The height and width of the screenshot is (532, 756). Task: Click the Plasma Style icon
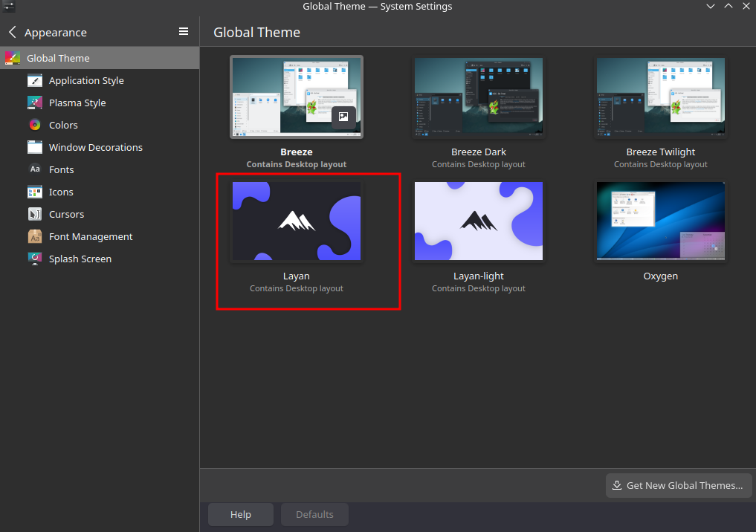click(x=35, y=103)
